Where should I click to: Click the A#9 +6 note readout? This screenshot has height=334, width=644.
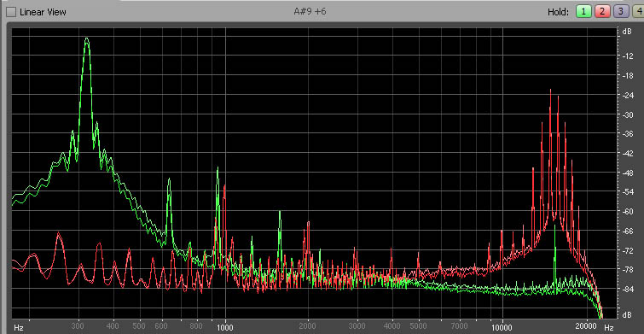point(310,11)
